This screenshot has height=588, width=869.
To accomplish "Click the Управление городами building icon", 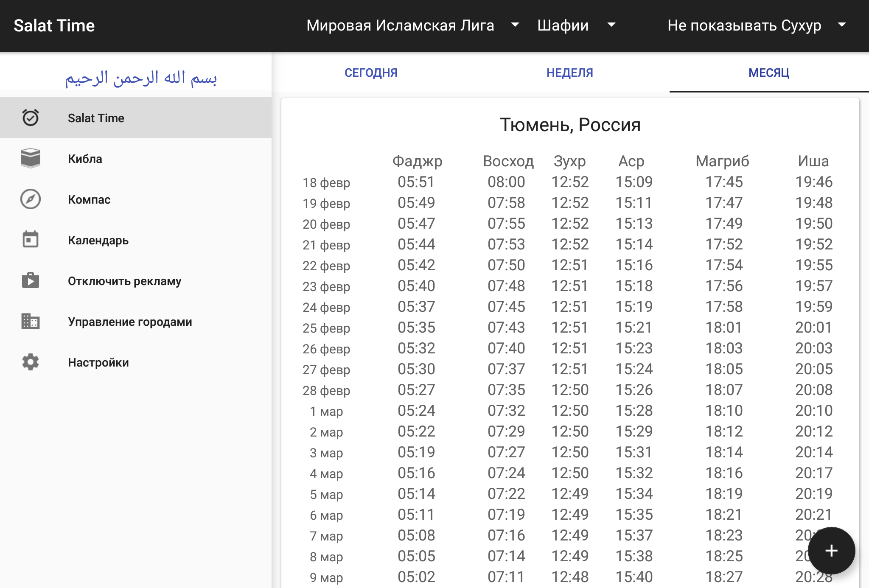I will [31, 321].
